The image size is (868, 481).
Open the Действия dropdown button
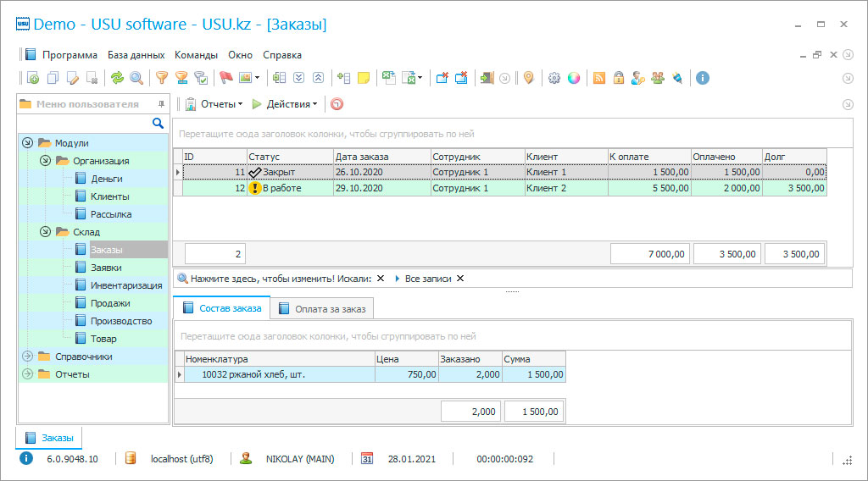[285, 104]
